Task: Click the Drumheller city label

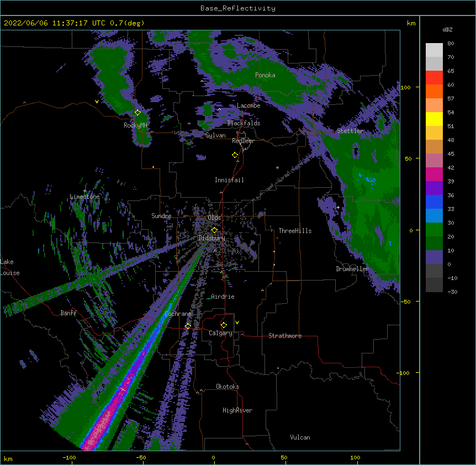Action: [352, 269]
